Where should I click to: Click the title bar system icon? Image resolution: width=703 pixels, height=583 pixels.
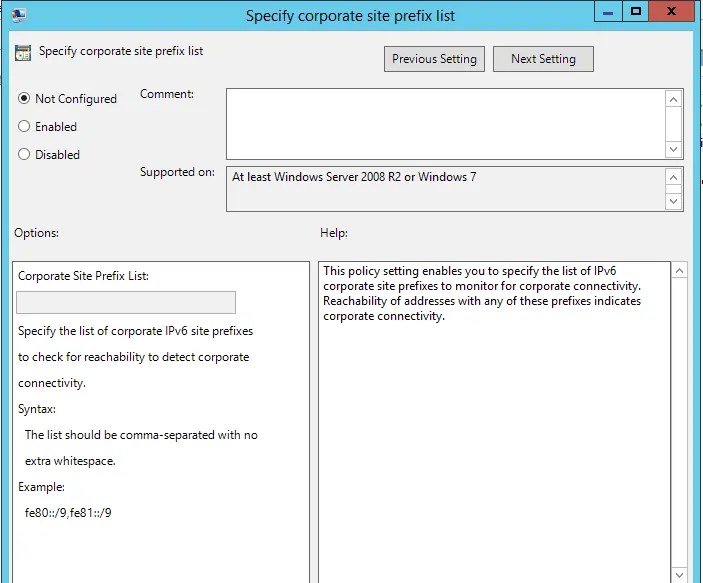click(x=18, y=14)
